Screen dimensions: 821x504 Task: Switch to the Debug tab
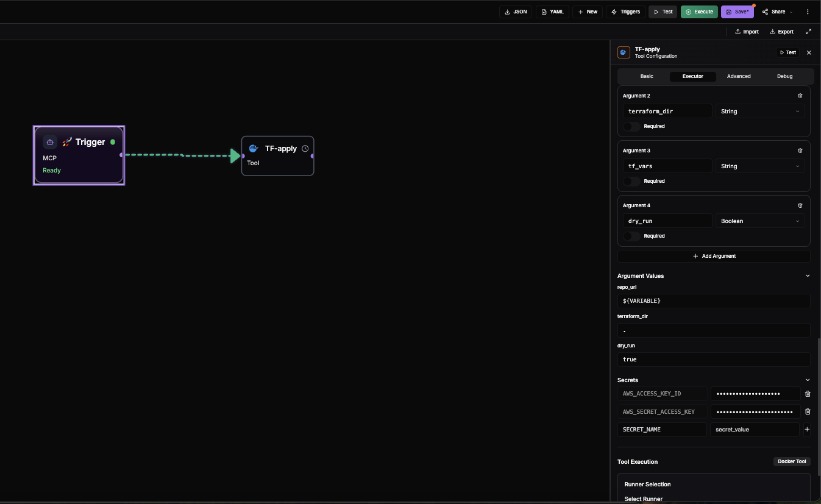click(785, 76)
